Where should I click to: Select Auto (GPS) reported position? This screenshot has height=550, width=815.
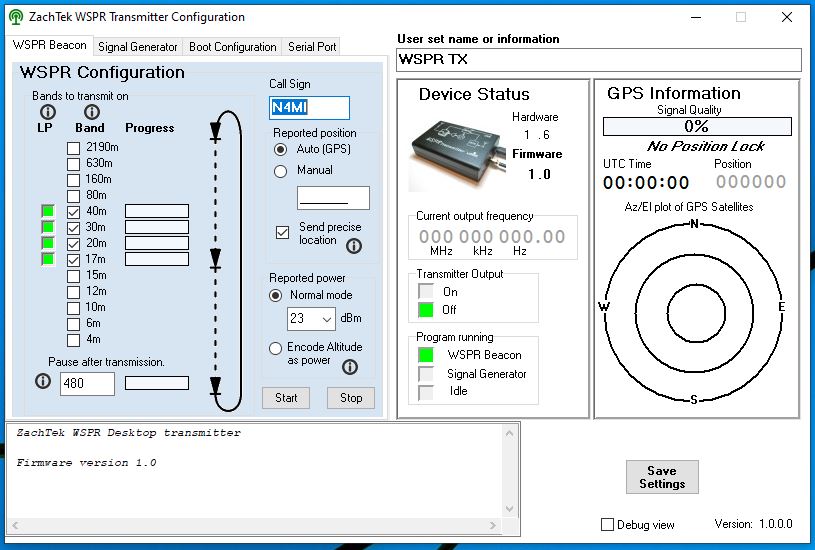(x=280, y=150)
